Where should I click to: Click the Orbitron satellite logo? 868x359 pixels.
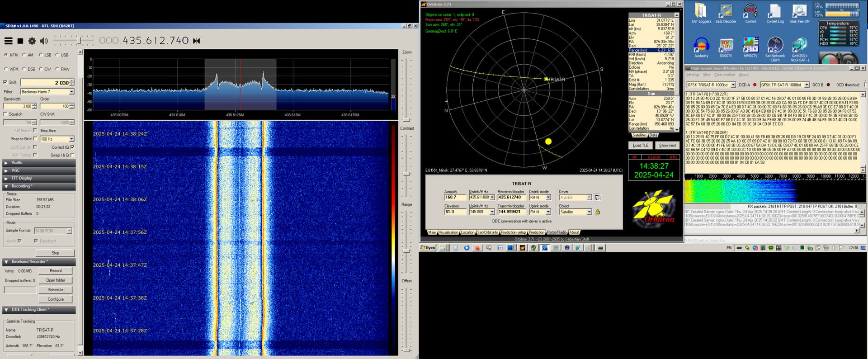click(654, 208)
